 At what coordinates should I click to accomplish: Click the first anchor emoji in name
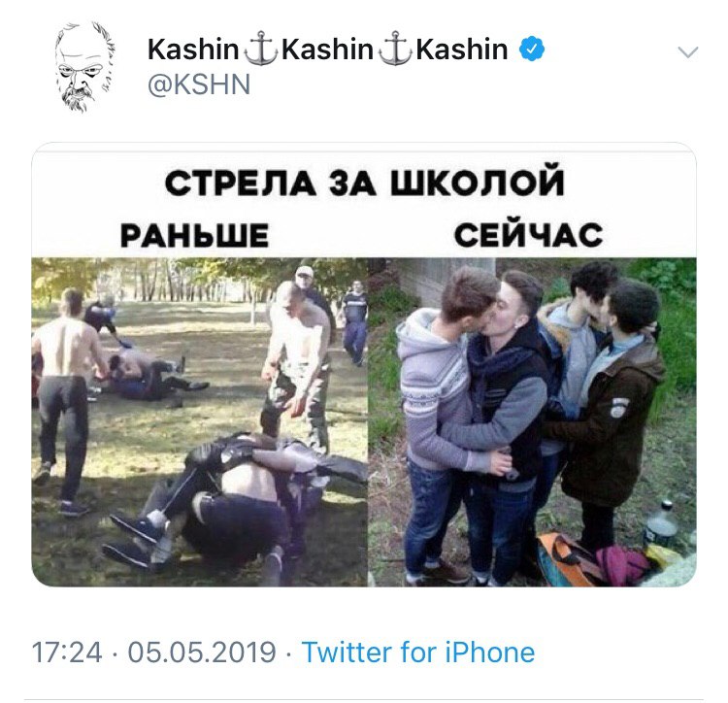point(261,49)
